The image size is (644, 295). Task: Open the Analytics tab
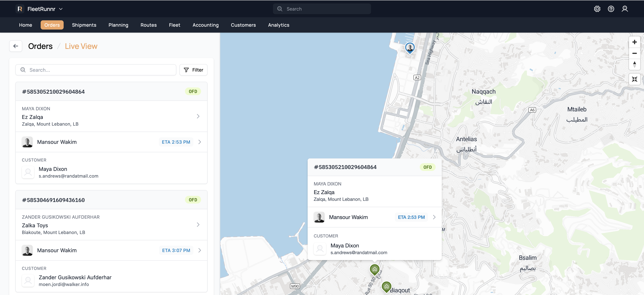pos(278,25)
